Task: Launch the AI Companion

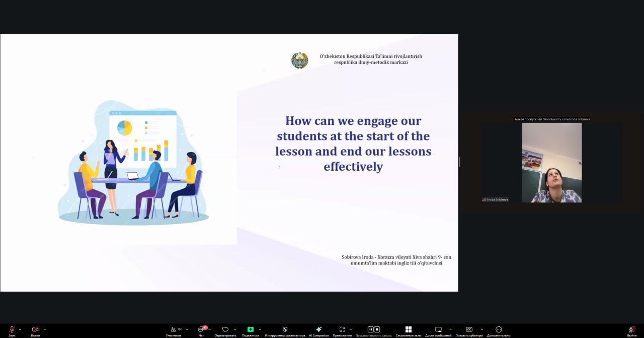Action: (x=318, y=329)
